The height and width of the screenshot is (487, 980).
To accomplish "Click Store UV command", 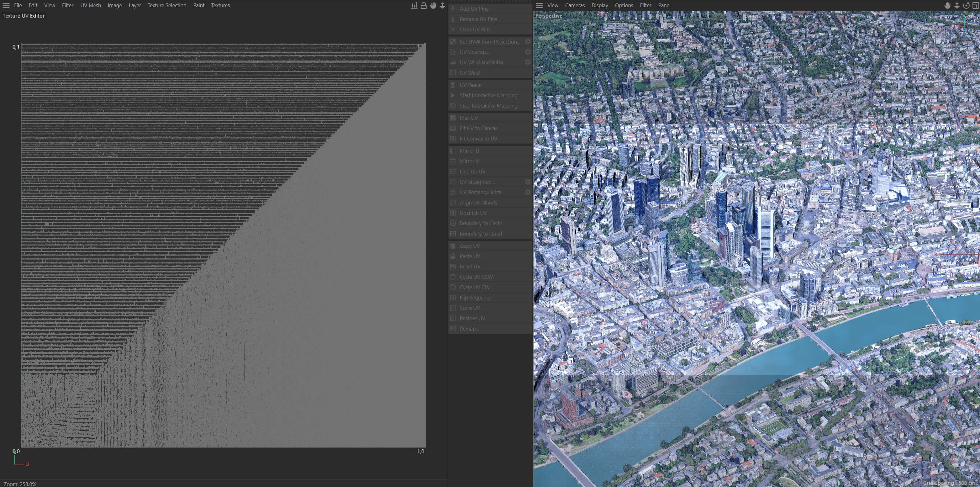I will point(490,308).
